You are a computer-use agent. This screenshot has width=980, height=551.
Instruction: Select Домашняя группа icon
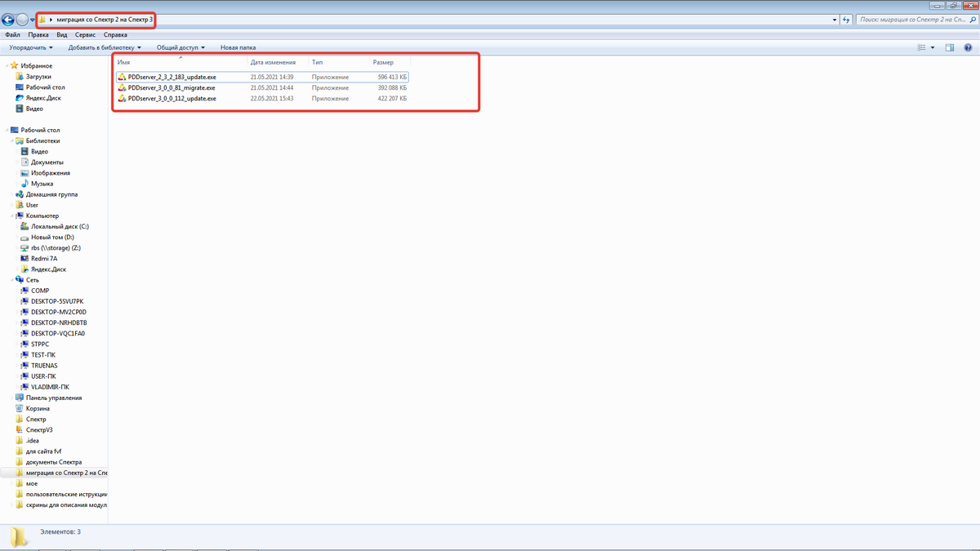pyautogui.click(x=20, y=194)
